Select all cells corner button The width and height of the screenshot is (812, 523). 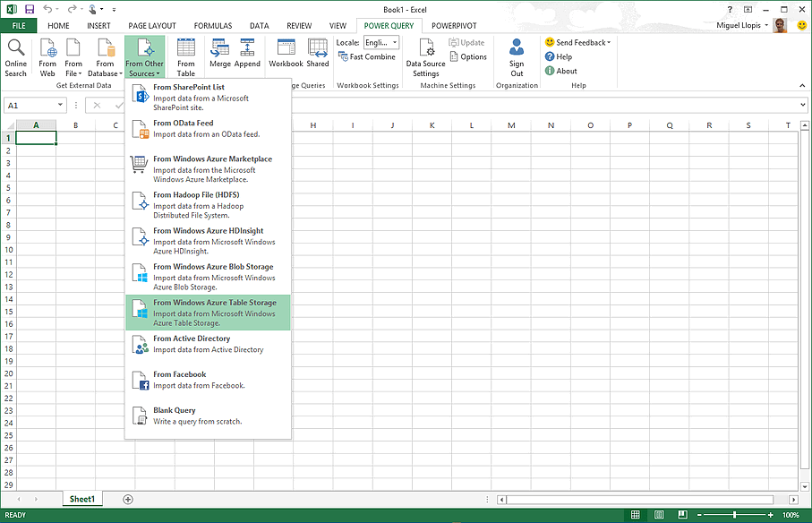[8, 124]
